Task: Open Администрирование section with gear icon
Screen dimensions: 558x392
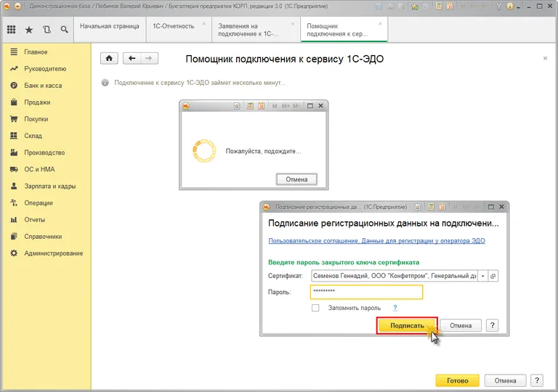Action: pos(53,253)
